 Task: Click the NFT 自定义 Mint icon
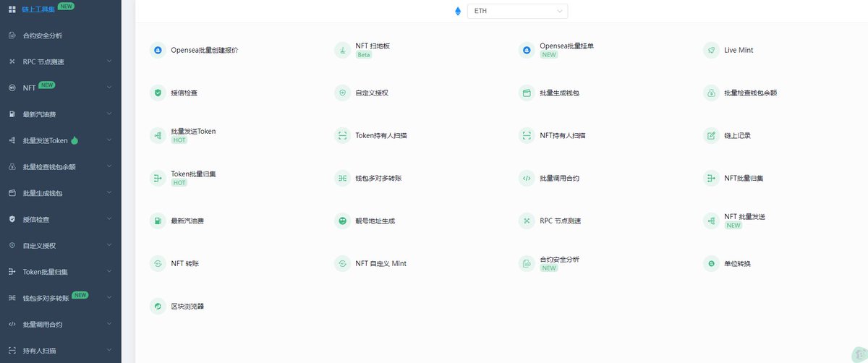point(342,264)
